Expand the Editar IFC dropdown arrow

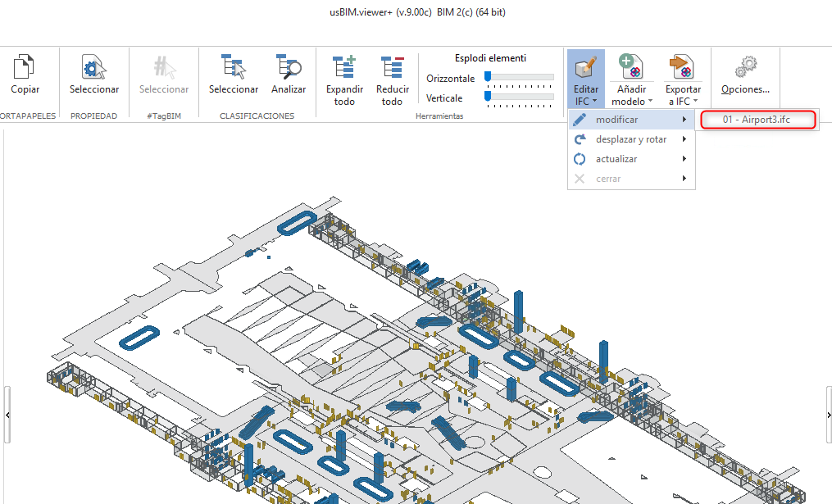[595, 101]
